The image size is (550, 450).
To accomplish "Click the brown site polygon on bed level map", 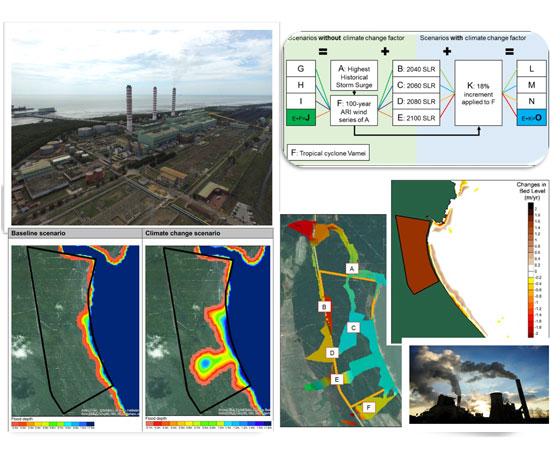I will tap(416, 254).
